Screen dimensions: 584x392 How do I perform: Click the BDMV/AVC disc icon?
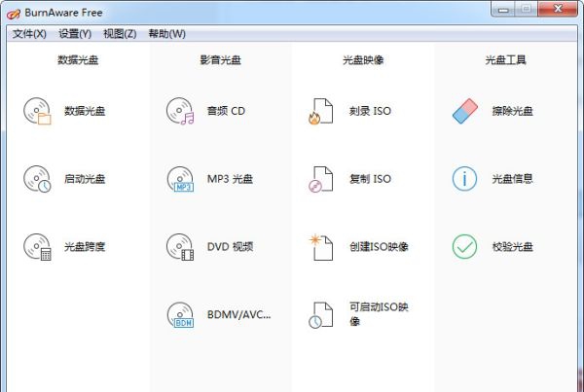click(180, 315)
